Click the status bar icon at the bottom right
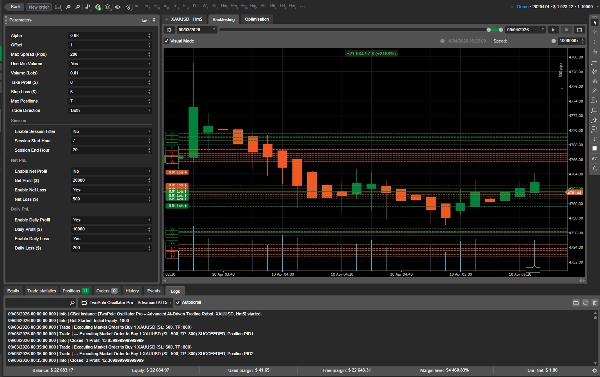Viewport: 600px width, 377px height. 594,370
